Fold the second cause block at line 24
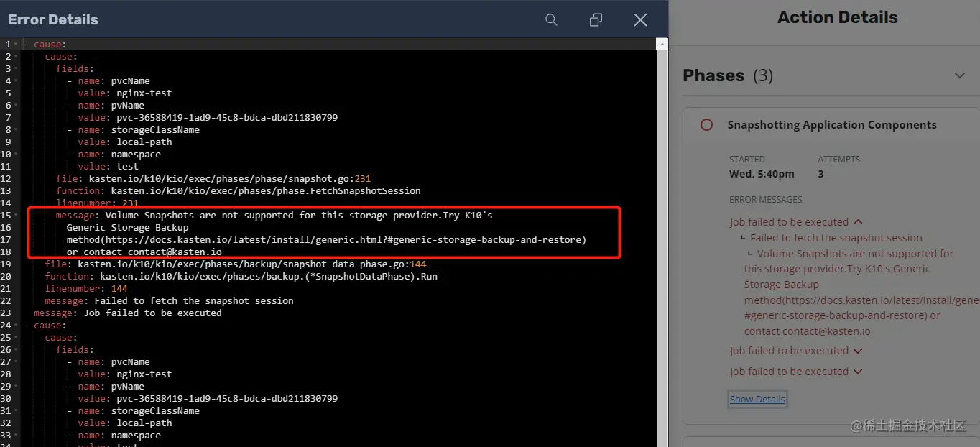 17,326
